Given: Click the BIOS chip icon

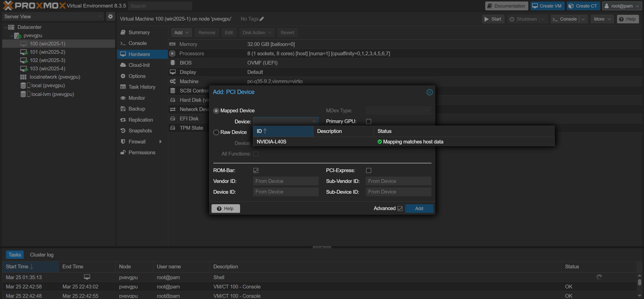Looking at the screenshot, I should 173,63.
